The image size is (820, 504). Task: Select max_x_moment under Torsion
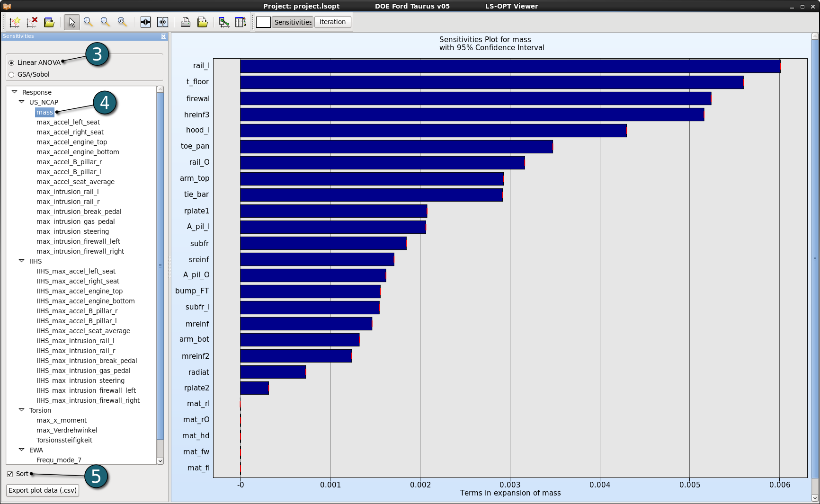62,420
